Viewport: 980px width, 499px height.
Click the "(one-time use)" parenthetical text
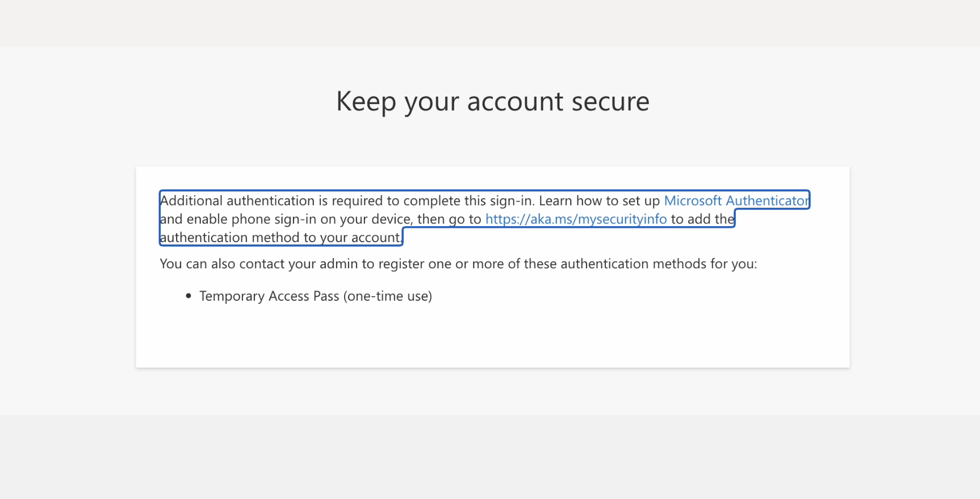point(388,296)
